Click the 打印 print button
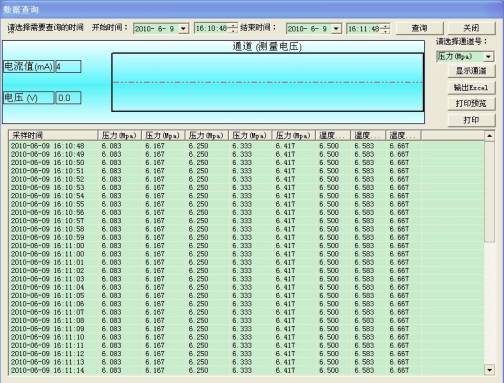504x383 pixels. click(x=471, y=120)
